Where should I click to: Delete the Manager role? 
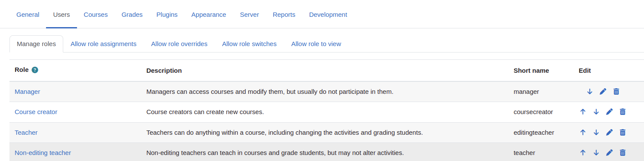click(x=616, y=92)
